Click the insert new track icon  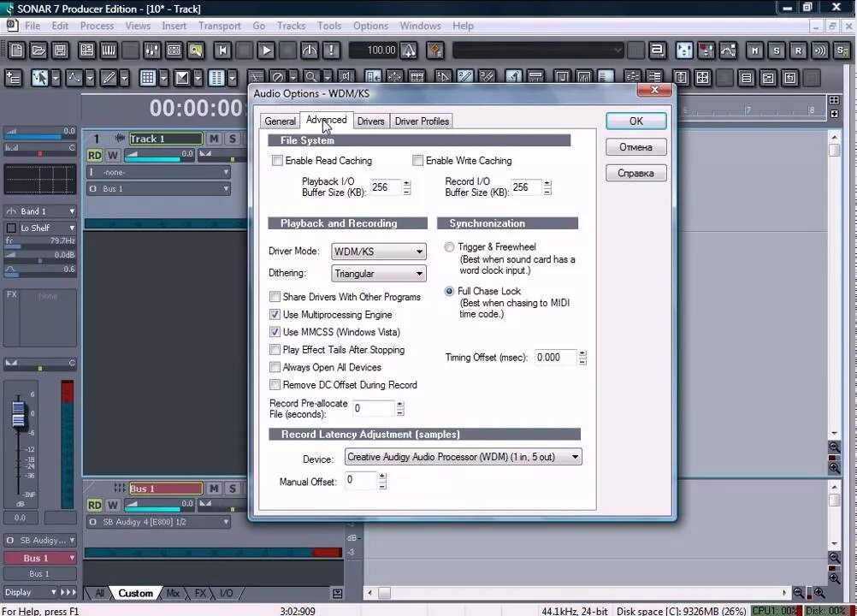click(x=13, y=78)
